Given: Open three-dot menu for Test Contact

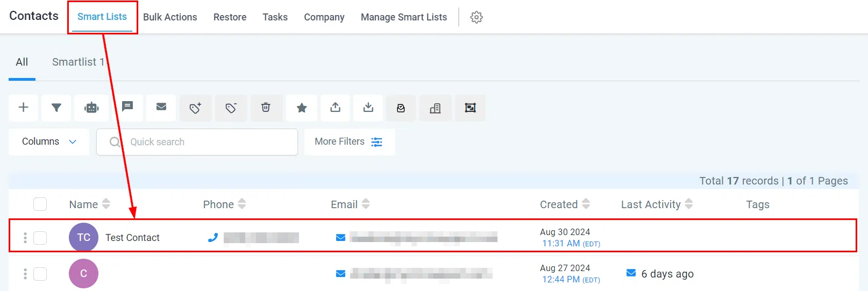Looking at the screenshot, I should (25, 238).
